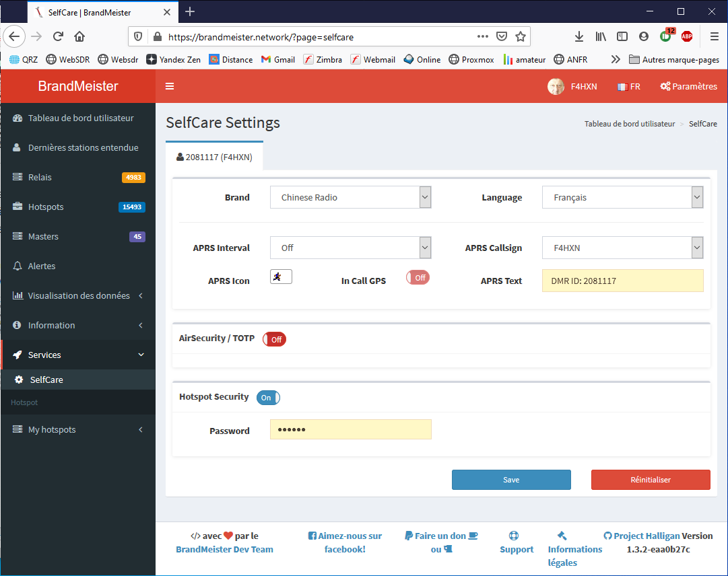Save page to Pocket icon
The width and height of the screenshot is (728, 576).
point(502,36)
